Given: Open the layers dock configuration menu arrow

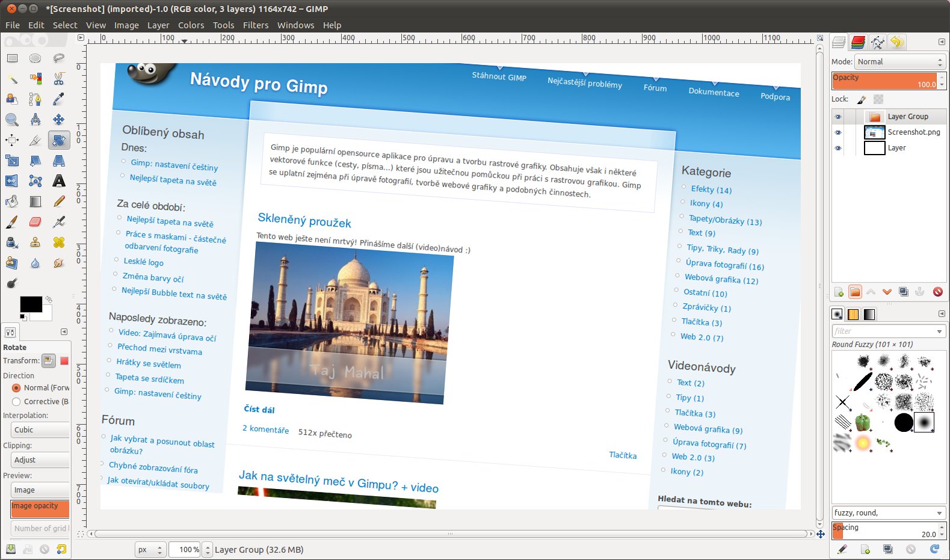Looking at the screenshot, I should [x=942, y=42].
